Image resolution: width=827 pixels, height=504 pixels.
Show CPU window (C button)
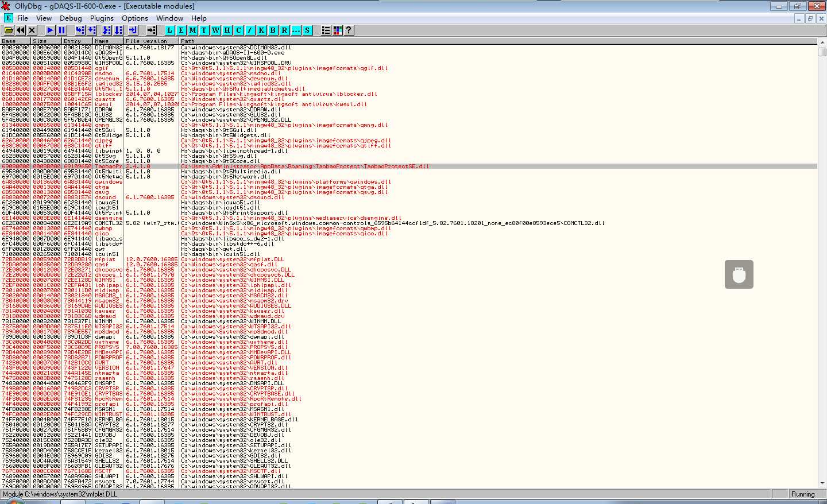coord(238,30)
